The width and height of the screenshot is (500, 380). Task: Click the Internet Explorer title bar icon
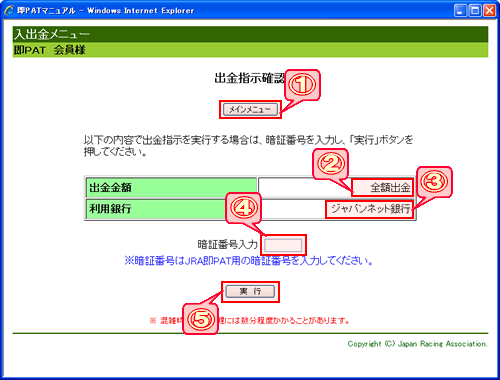tap(9, 10)
